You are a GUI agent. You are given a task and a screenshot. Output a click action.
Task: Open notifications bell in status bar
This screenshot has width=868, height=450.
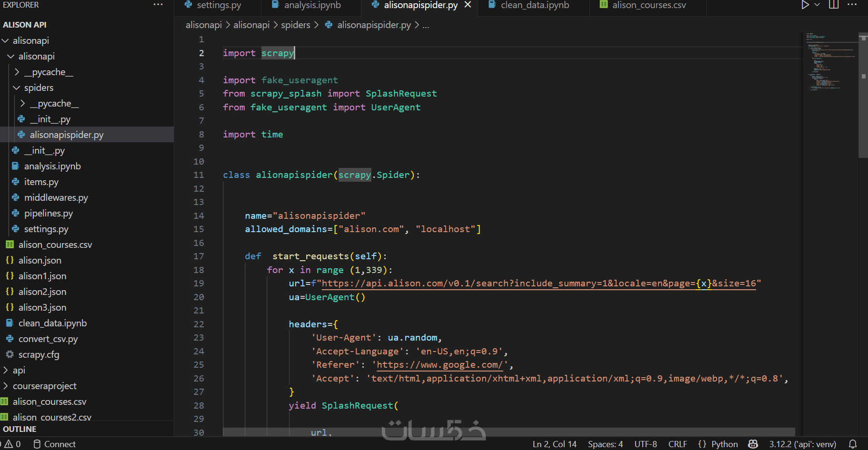pos(853,444)
